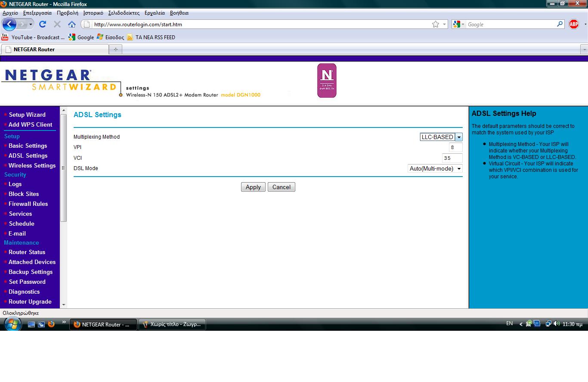Click the stop loading X icon
The height and width of the screenshot is (382, 588).
tap(57, 24)
